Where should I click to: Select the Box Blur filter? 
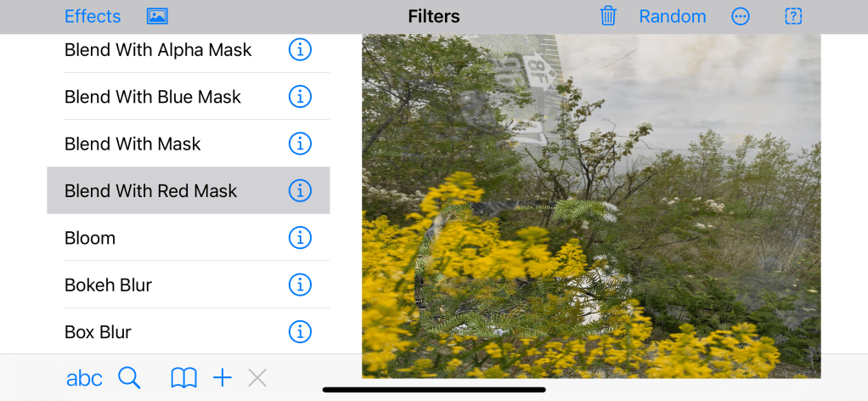pyautogui.click(x=189, y=332)
